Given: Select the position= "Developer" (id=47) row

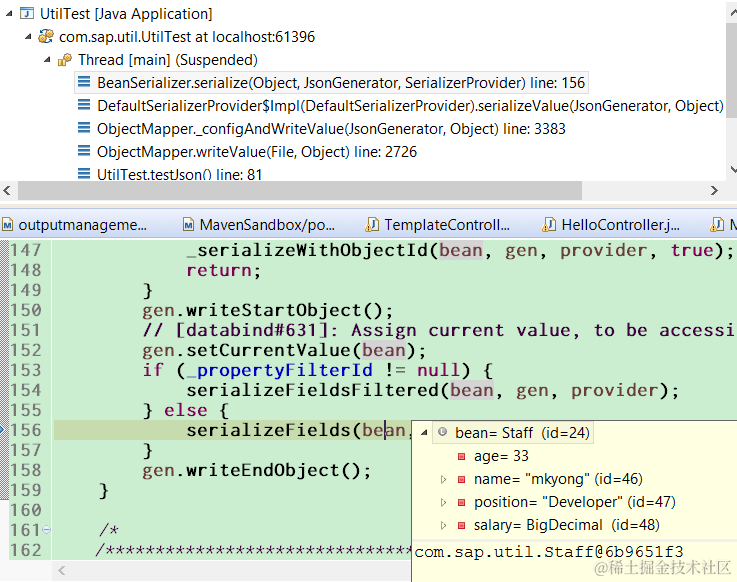Looking at the screenshot, I should 575,502.
